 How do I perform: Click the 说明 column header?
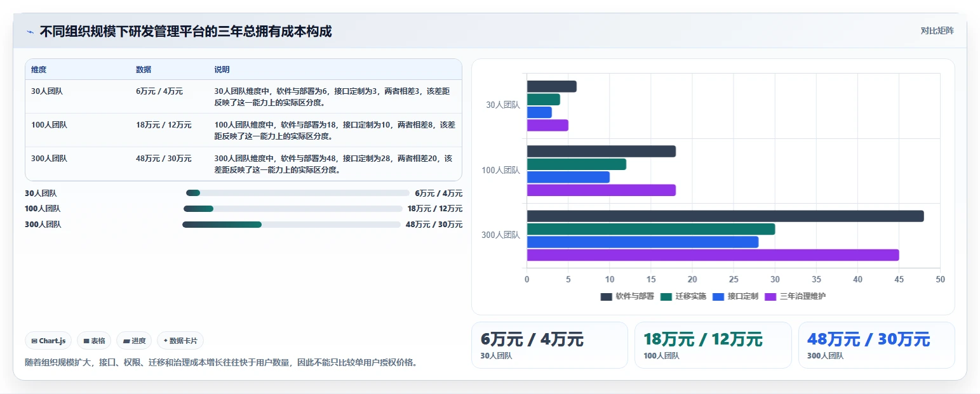pyautogui.click(x=222, y=70)
